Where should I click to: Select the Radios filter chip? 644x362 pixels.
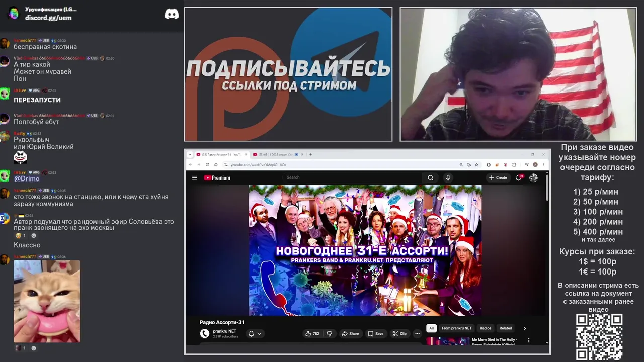pos(486,328)
